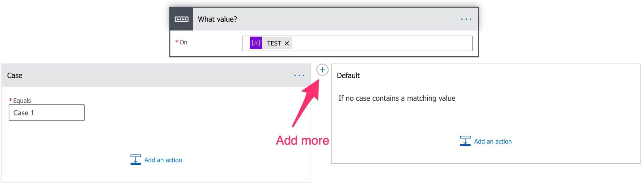This screenshot has height=186, width=644.
Task: Select the Case header title
Action: (15, 76)
